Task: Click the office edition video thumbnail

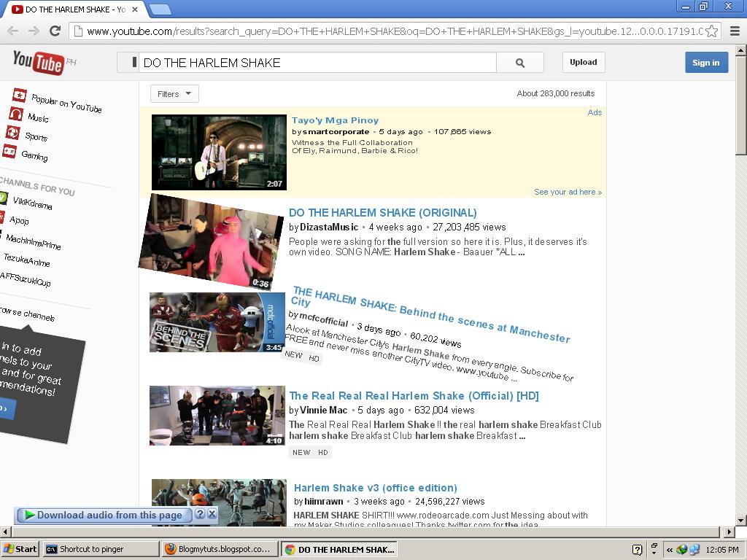Action: pos(219,502)
